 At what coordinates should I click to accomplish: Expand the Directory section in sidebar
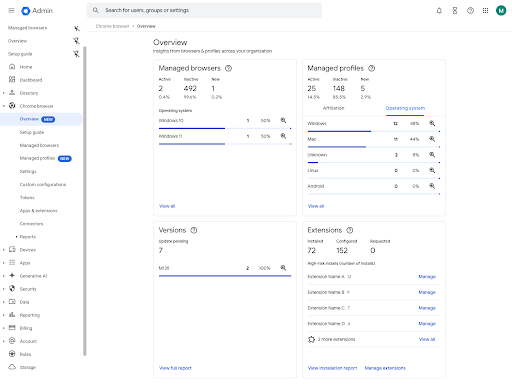pos(4,93)
